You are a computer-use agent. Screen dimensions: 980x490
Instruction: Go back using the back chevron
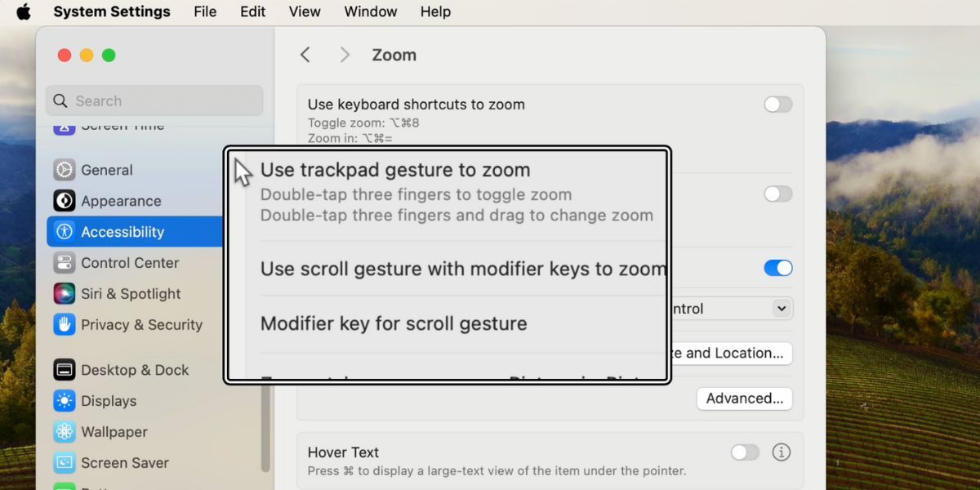[x=305, y=54]
